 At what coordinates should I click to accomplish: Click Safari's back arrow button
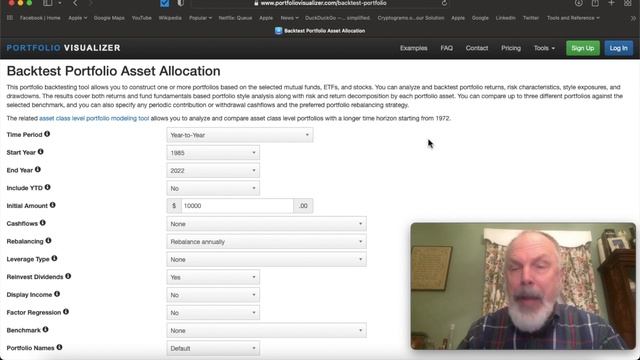[x=76, y=3]
